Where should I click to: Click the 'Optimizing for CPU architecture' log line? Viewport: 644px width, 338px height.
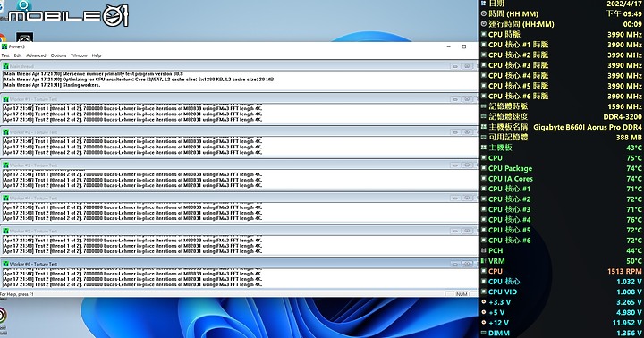pyautogui.click(x=139, y=80)
